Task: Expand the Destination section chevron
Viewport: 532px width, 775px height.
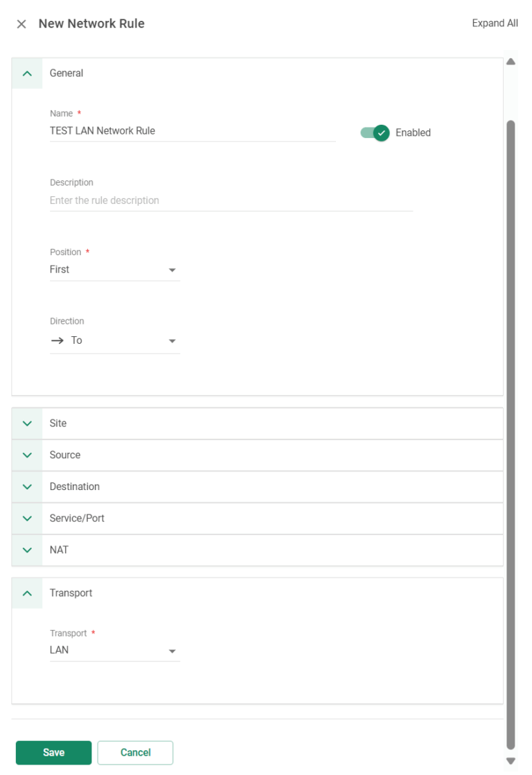Action: pyautogui.click(x=27, y=487)
